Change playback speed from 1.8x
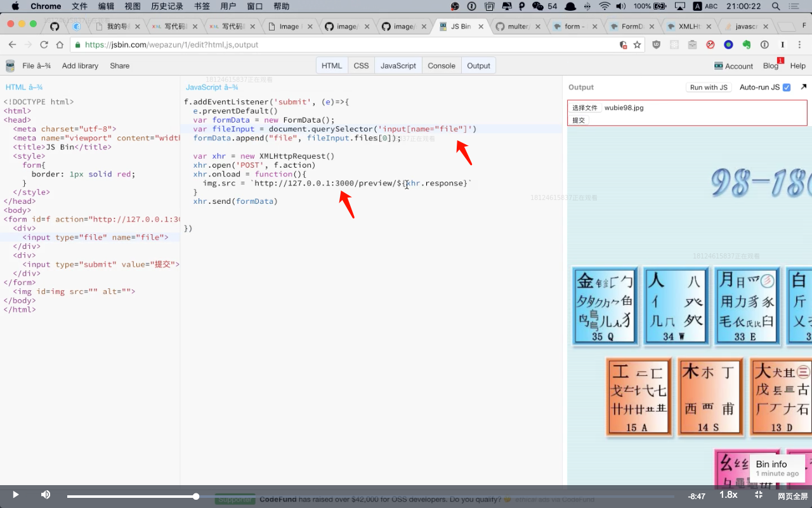Viewport: 812px width, 508px height. [x=728, y=495]
